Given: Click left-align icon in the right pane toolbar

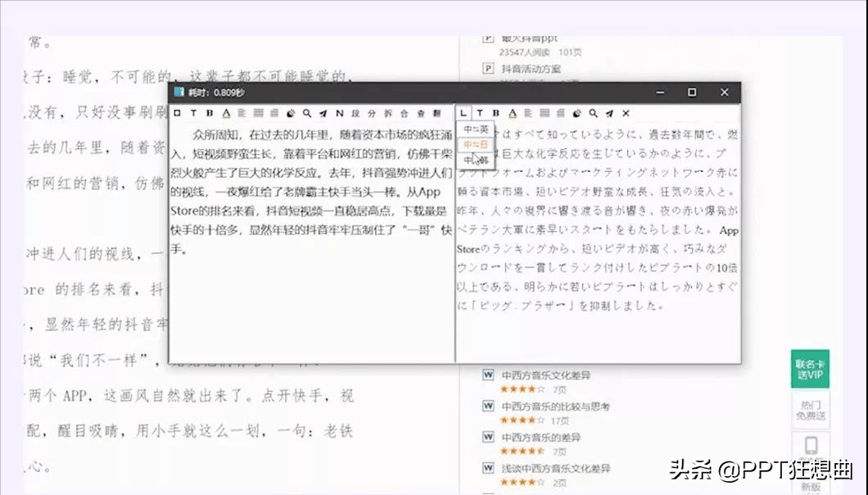Looking at the screenshot, I should point(529,113).
